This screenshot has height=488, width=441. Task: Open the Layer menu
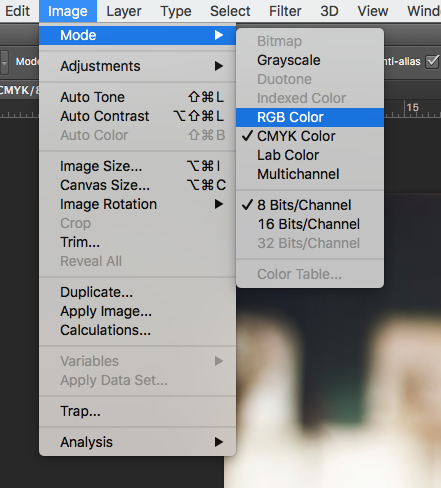coord(124,11)
